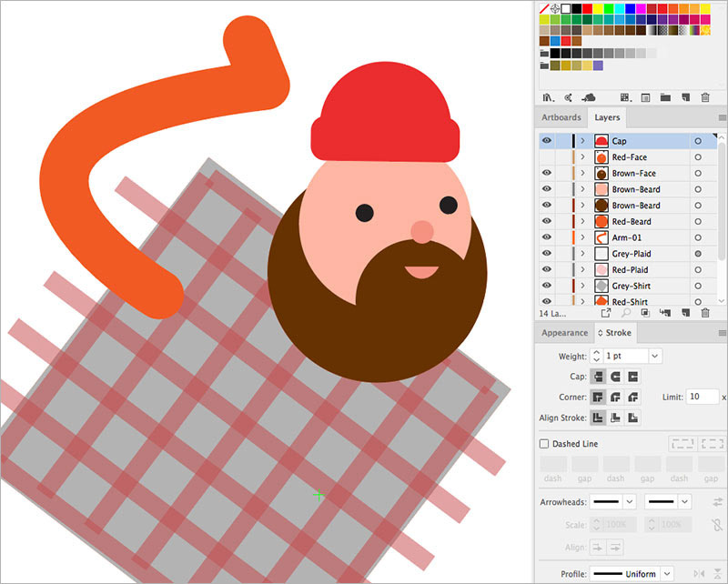Click target circle of Cap layer
This screenshot has height=584, width=728.
tap(698, 141)
